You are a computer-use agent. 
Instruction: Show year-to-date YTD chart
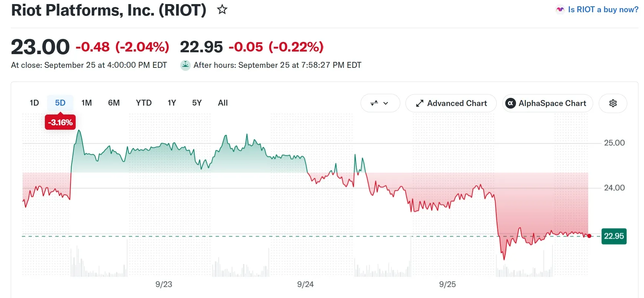144,103
